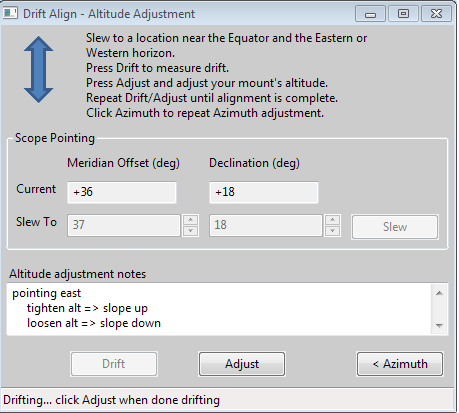Increase the Slew To declination spinner
This screenshot has width=459, height=413.
[x=333, y=220]
